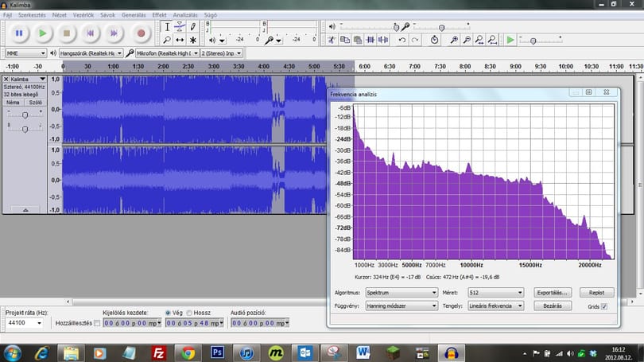
Task: Open the Effekt menu
Action: click(159, 15)
